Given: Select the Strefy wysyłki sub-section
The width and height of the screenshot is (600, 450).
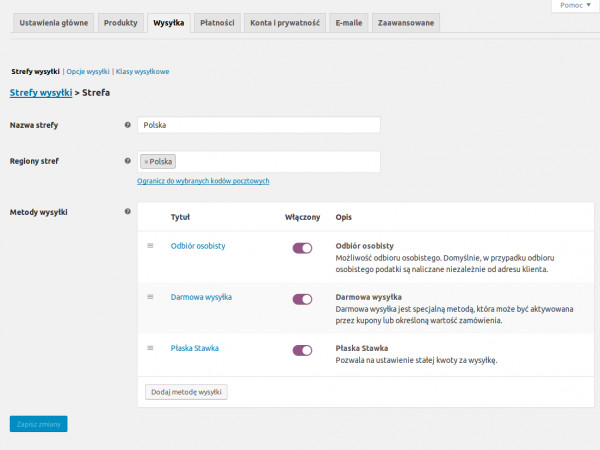Looking at the screenshot, I should click(x=35, y=72).
